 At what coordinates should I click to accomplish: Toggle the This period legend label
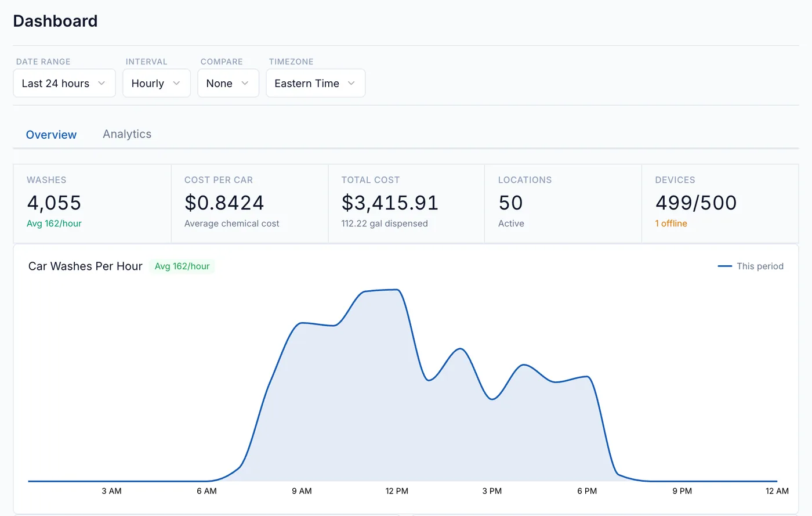(760, 266)
